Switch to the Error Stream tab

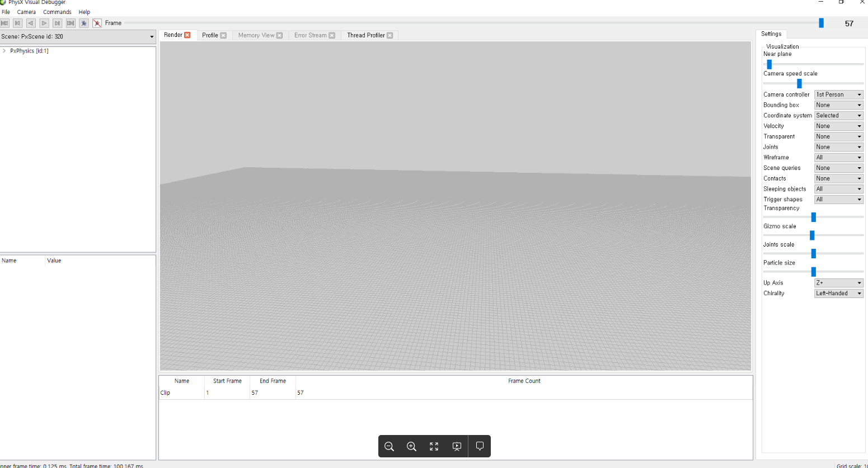click(x=311, y=35)
